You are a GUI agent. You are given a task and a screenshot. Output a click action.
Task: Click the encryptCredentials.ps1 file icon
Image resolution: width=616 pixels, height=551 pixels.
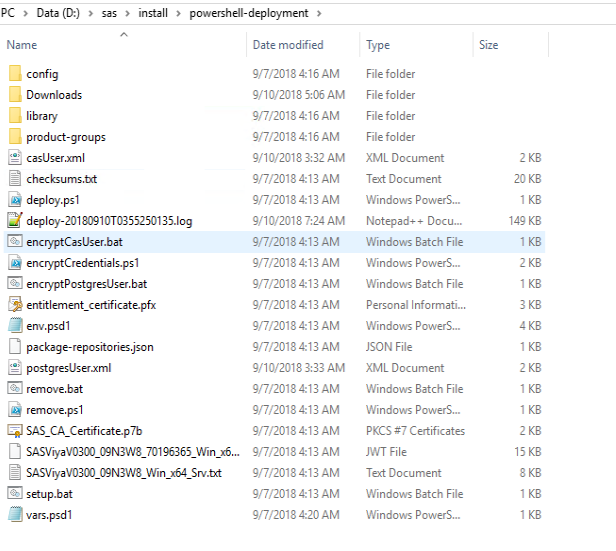[x=15, y=263]
